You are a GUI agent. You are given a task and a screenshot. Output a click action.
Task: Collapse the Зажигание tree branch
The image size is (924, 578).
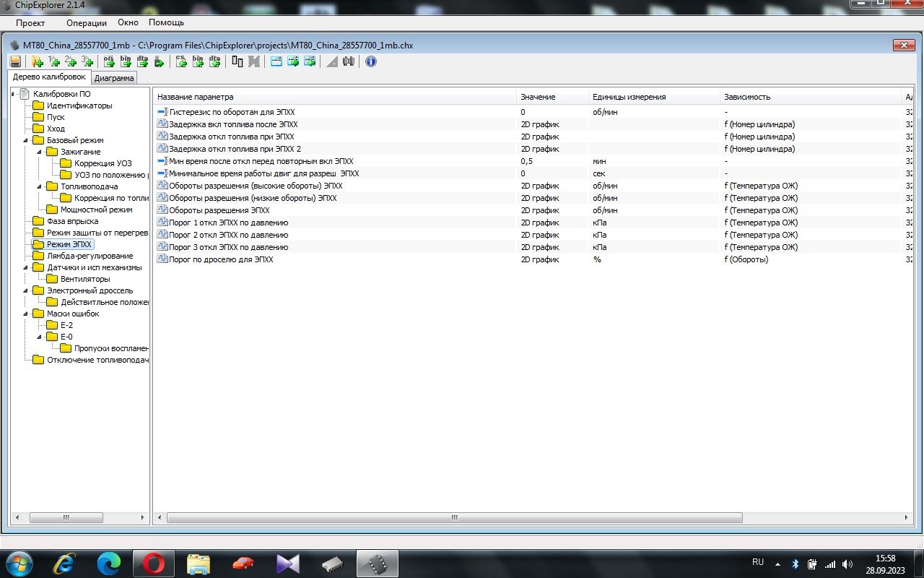(40, 152)
